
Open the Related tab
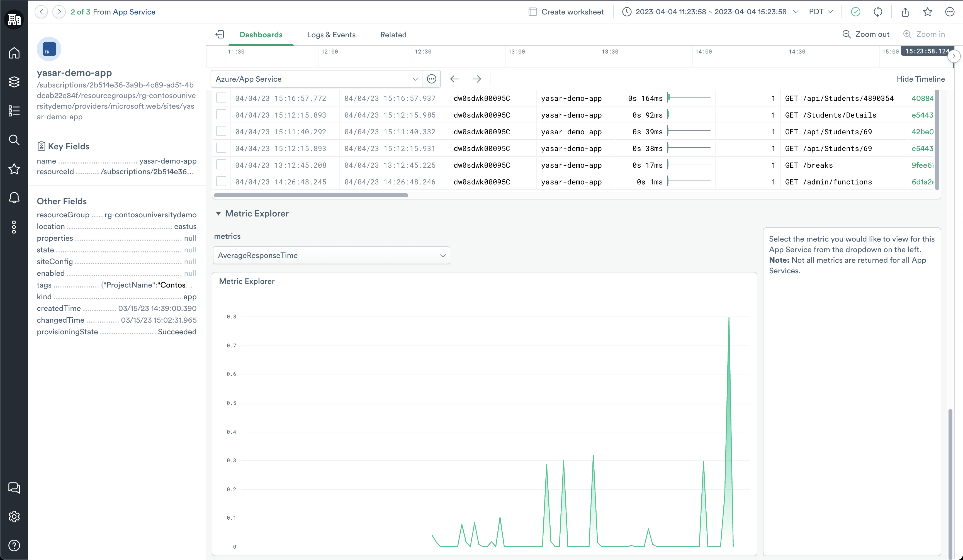click(x=393, y=34)
